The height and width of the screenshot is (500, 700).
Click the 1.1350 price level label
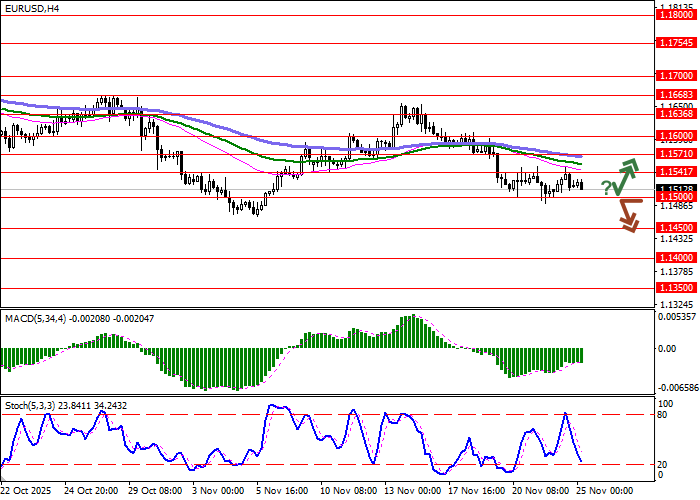coord(676,286)
